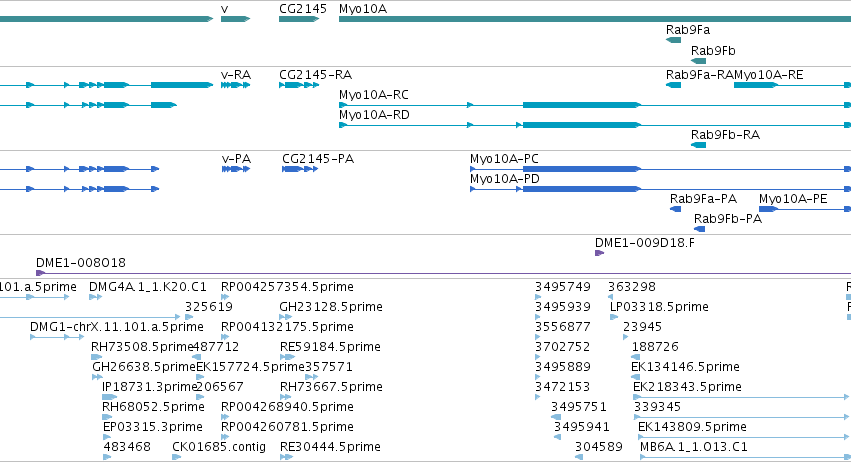Select the 325619 feature label
Viewport: 851px width, 462px height.
tap(209, 307)
